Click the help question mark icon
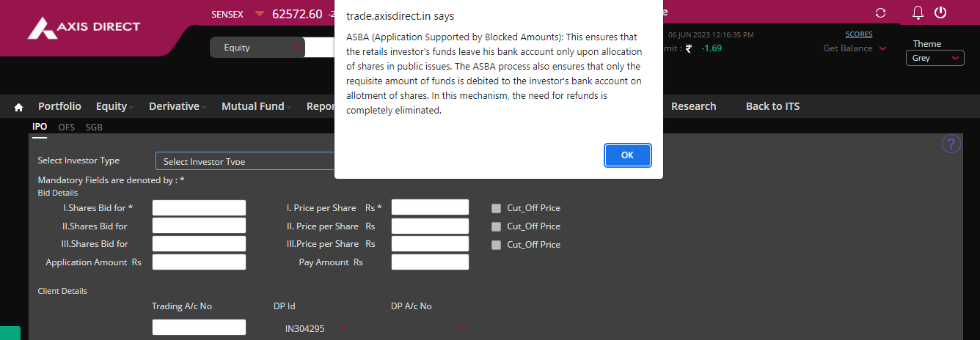 [951, 144]
